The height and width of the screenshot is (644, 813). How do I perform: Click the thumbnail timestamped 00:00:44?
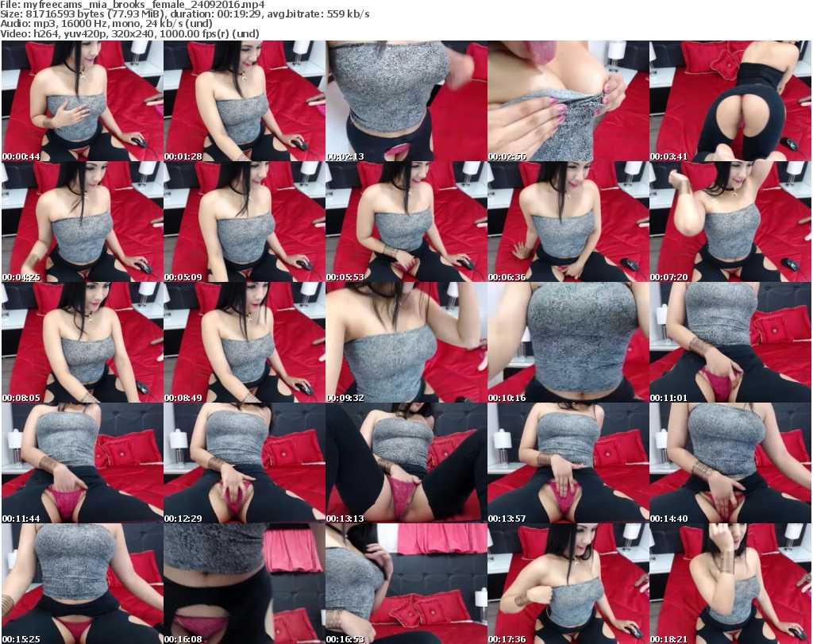pyautogui.click(x=82, y=102)
